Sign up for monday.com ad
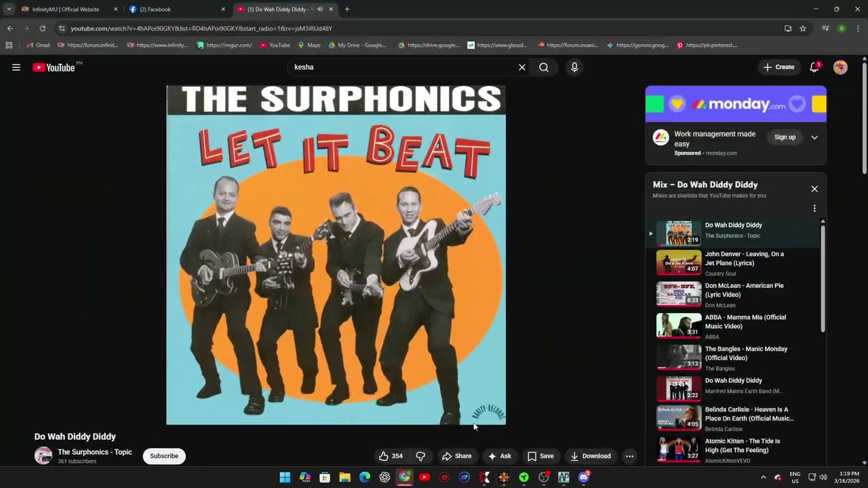Image resolution: width=868 pixels, height=488 pixels. point(785,137)
